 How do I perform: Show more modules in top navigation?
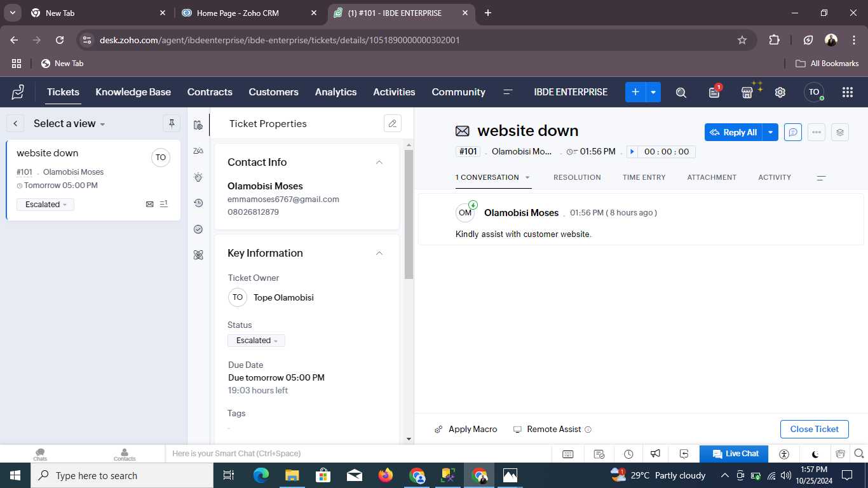[508, 92]
